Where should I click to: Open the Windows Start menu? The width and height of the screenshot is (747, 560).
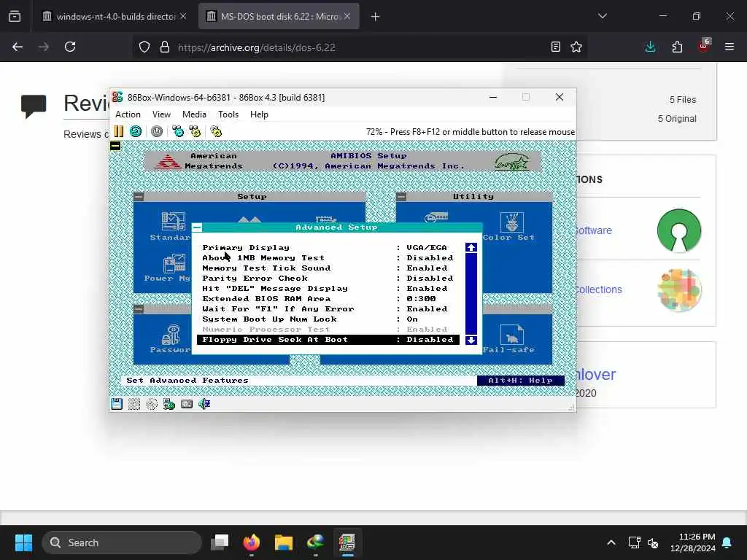[23, 542]
